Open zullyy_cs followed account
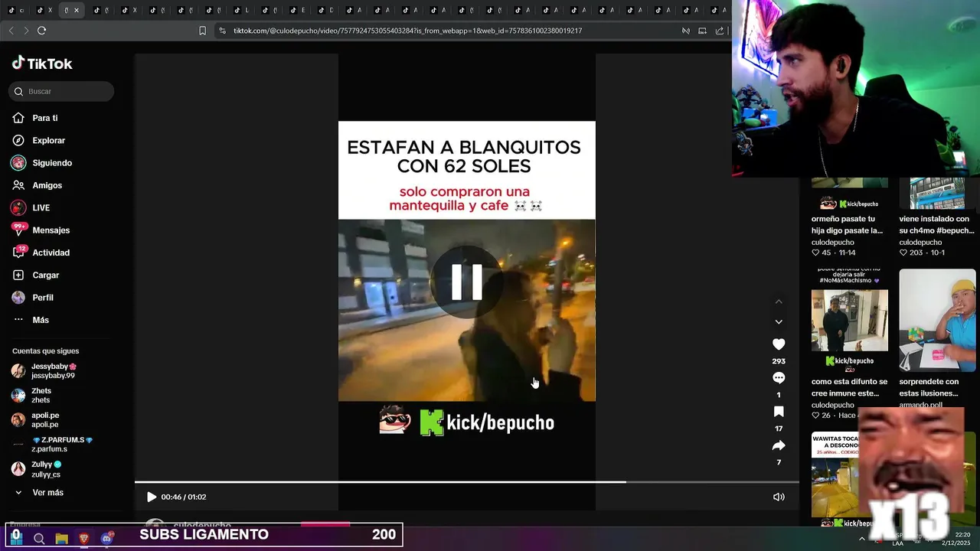 (37, 469)
